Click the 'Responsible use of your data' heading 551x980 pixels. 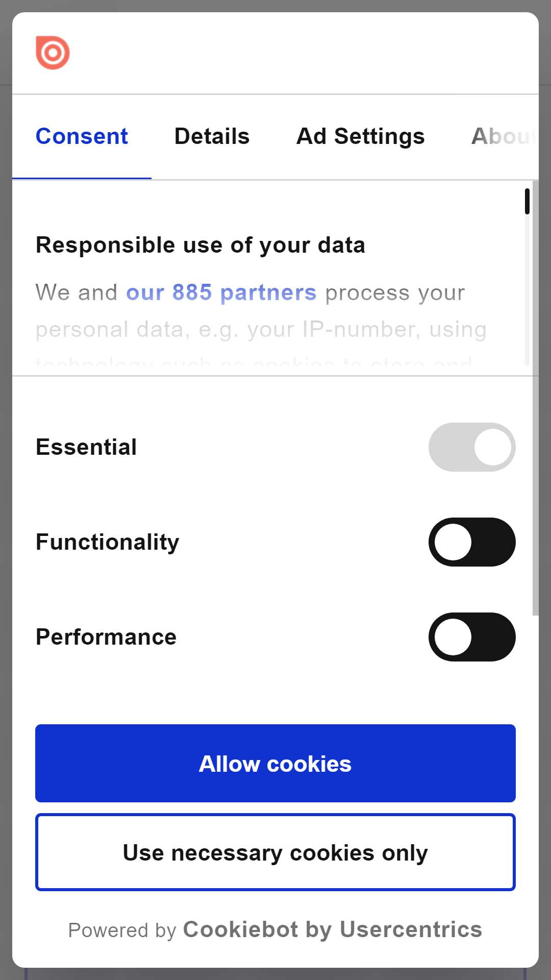point(201,245)
